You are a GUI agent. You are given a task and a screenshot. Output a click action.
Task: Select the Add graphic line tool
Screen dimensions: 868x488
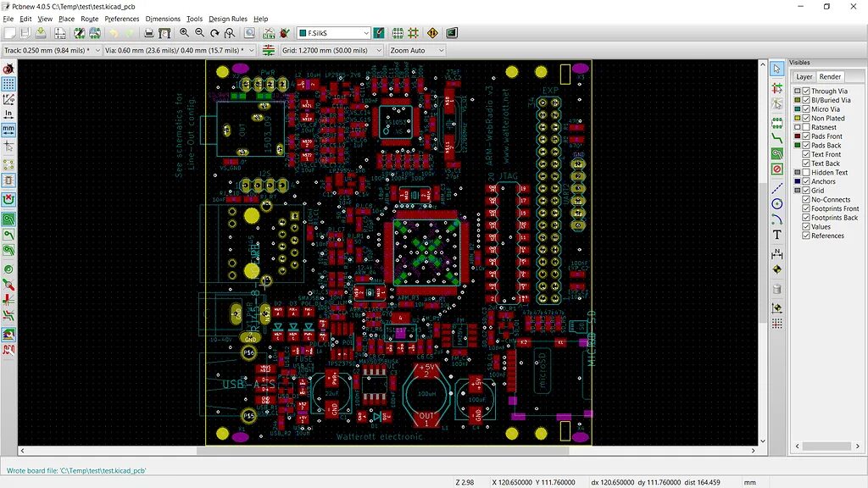(777, 189)
